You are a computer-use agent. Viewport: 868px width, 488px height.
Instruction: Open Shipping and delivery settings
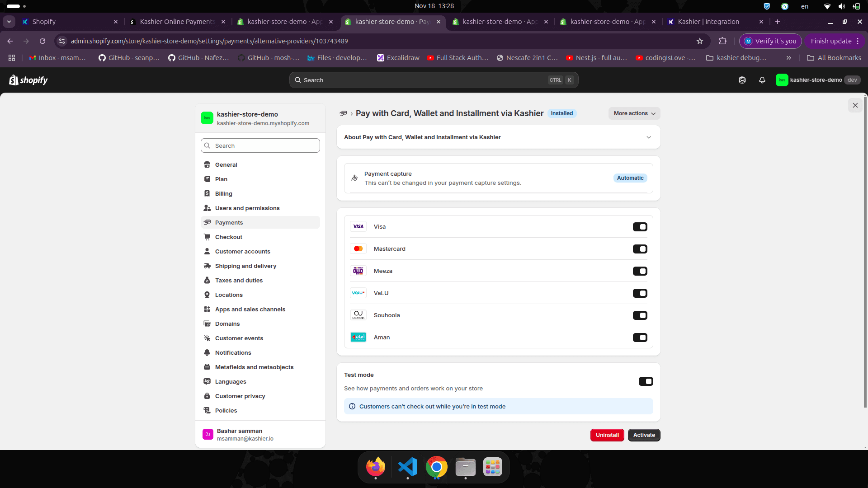[260, 266]
